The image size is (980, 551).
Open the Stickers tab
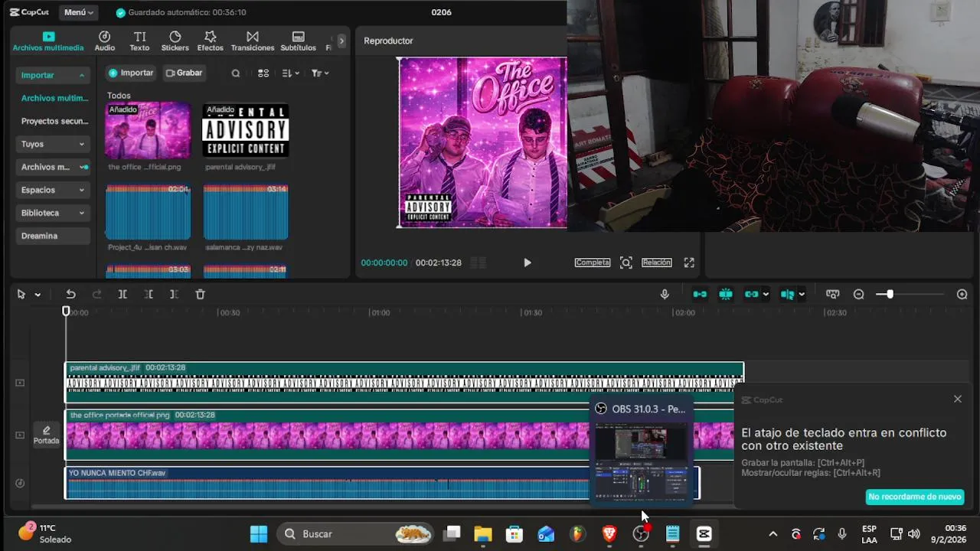(x=175, y=41)
